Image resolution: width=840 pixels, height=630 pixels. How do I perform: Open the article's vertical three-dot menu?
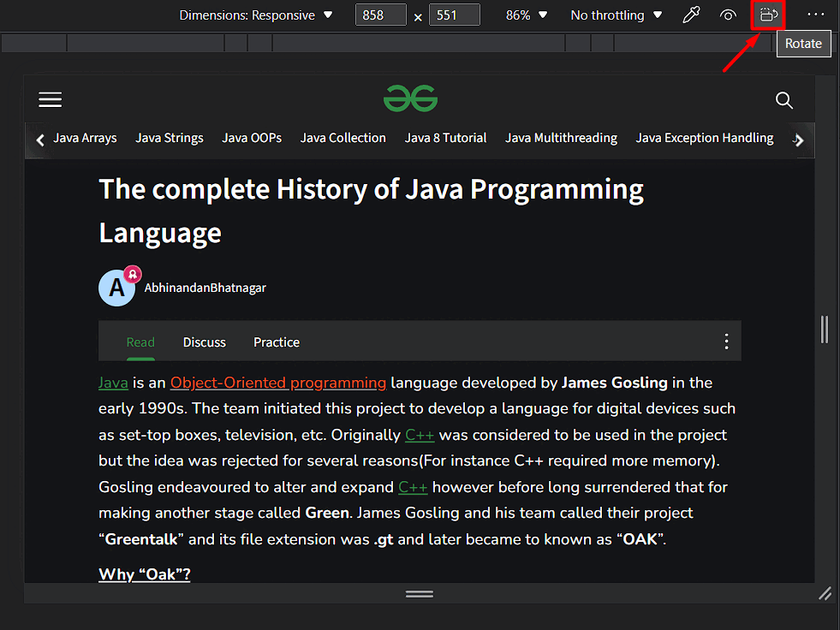pos(726,342)
